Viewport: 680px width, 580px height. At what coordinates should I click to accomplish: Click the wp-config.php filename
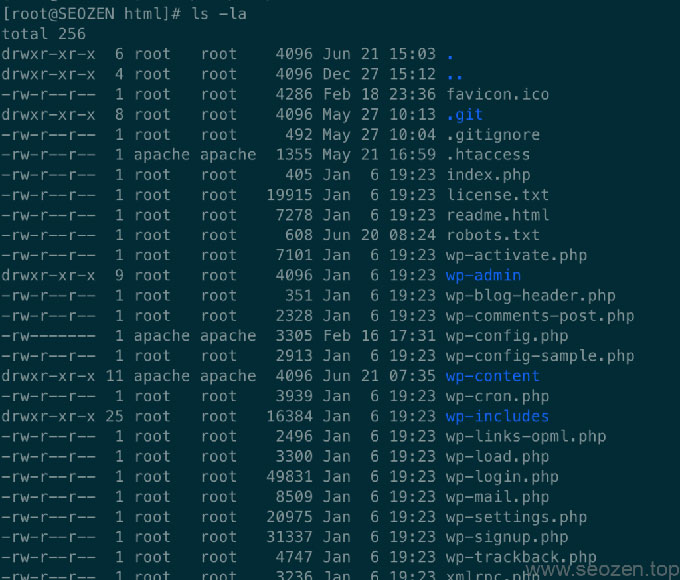pyautogui.click(x=507, y=336)
